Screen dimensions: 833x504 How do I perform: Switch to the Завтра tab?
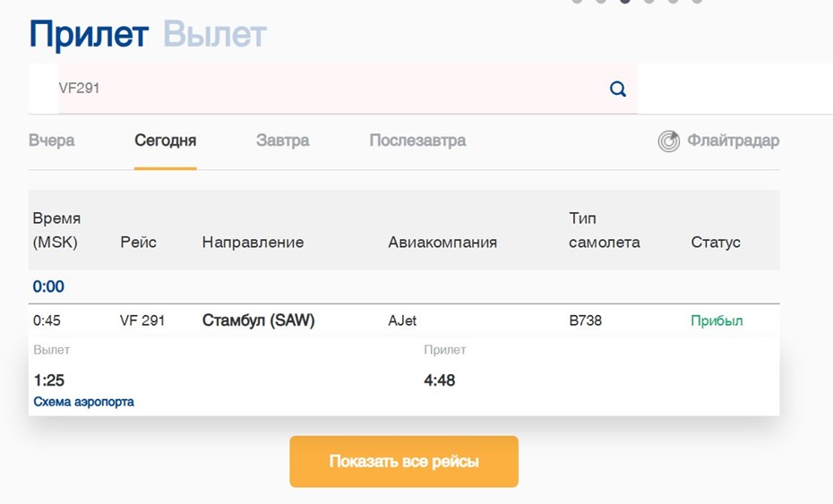[x=283, y=141]
